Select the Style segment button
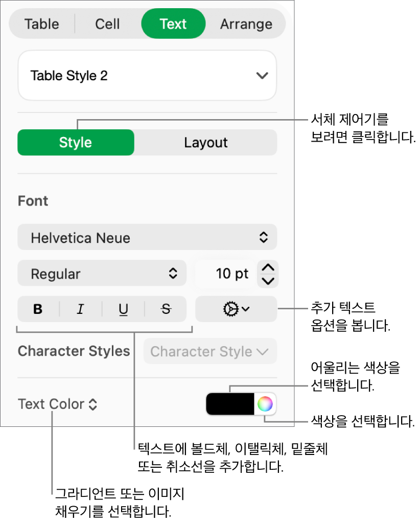 click(76, 143)
